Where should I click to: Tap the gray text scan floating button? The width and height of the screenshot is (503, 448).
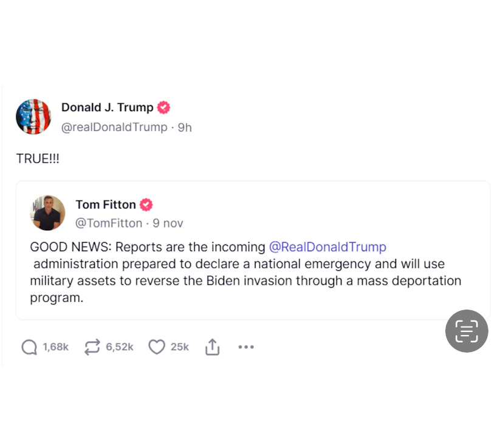point(467,331)
